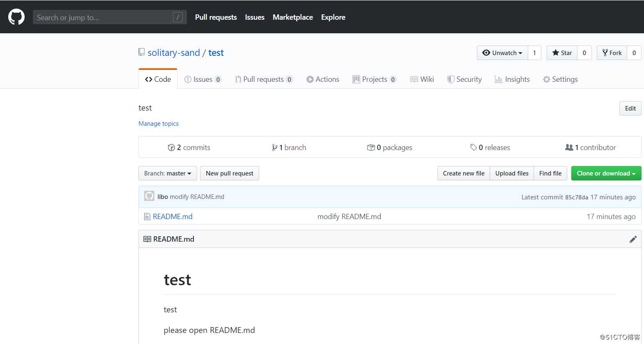Open Explore in header

333,17
